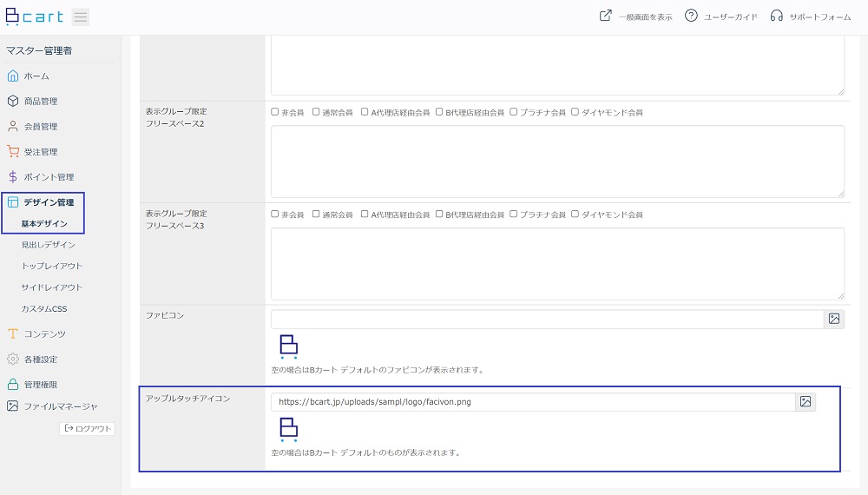The height and width of the screenshot is (495, 868).
Task: Click the ホーム house icon
Action: (13, 76)
